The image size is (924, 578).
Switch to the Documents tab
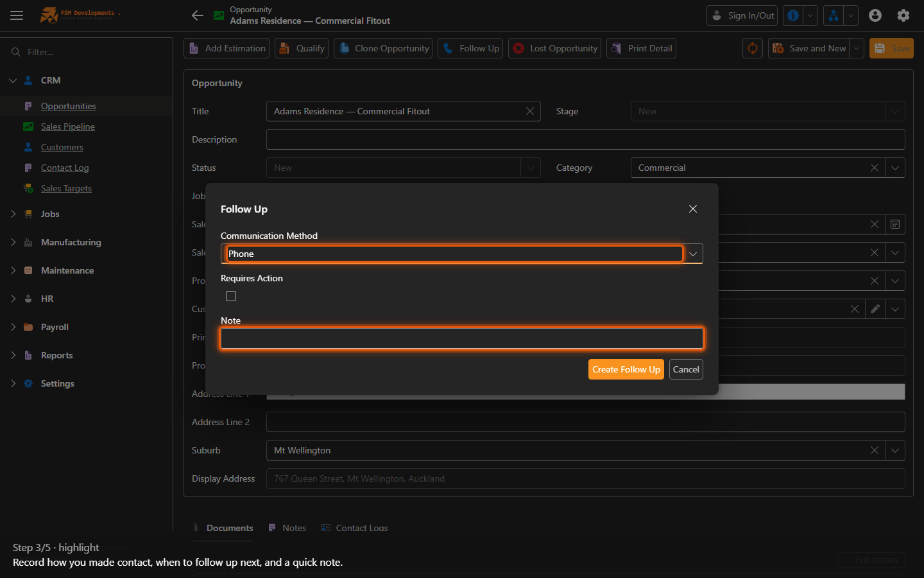pos(223,528)
